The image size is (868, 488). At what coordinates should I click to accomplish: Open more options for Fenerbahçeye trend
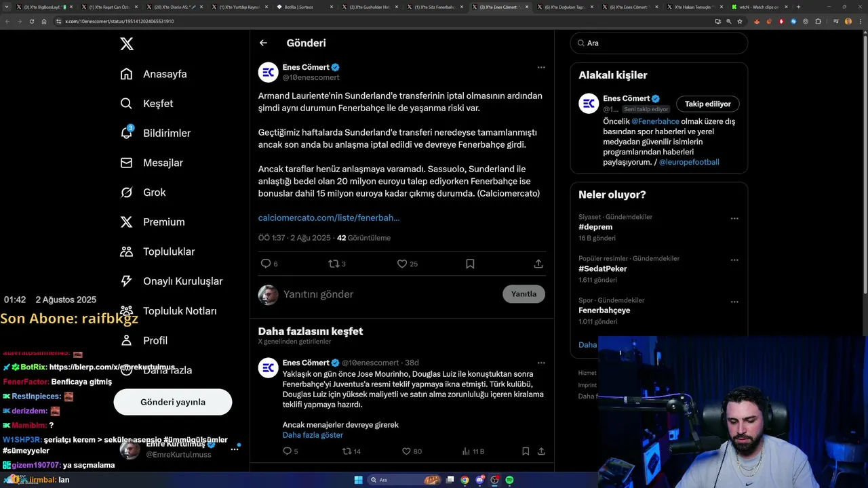(734, 302)
